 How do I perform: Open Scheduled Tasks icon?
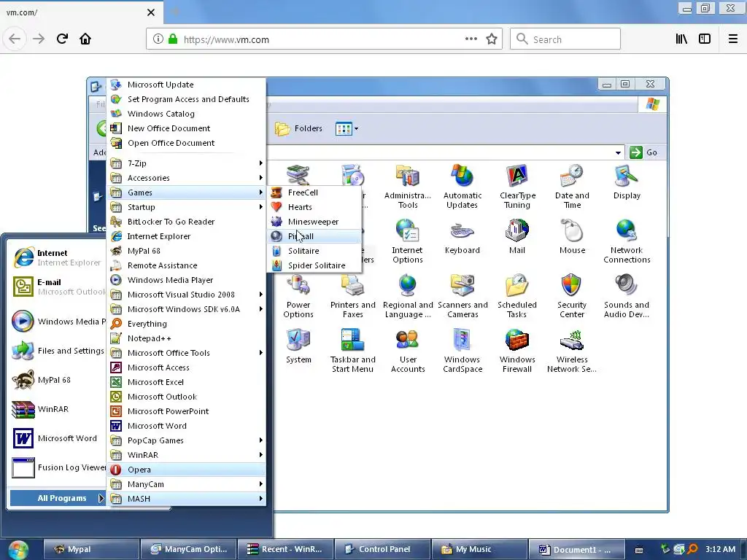[517, 296]
